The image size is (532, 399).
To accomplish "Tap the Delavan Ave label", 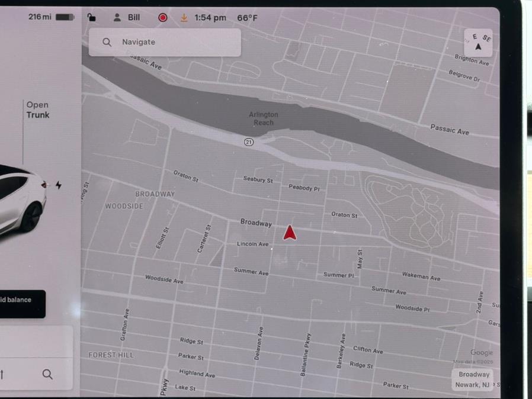I will tap(258, 343).
